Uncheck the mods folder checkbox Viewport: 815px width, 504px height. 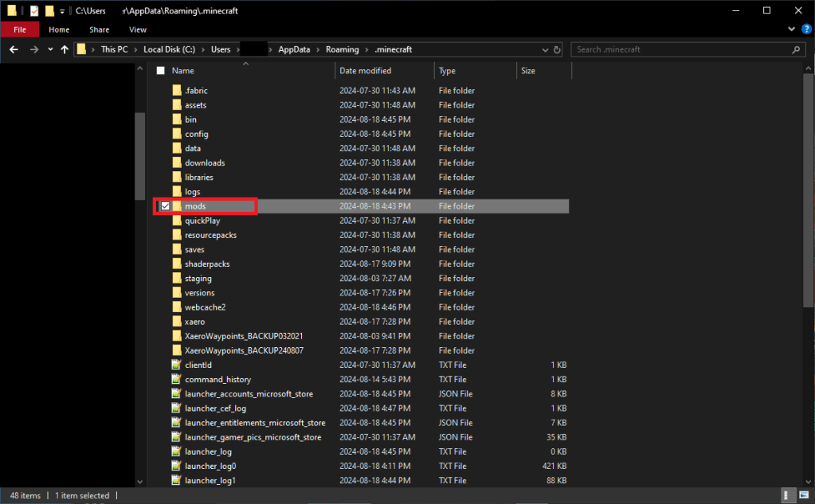click(x=165, y=206)
